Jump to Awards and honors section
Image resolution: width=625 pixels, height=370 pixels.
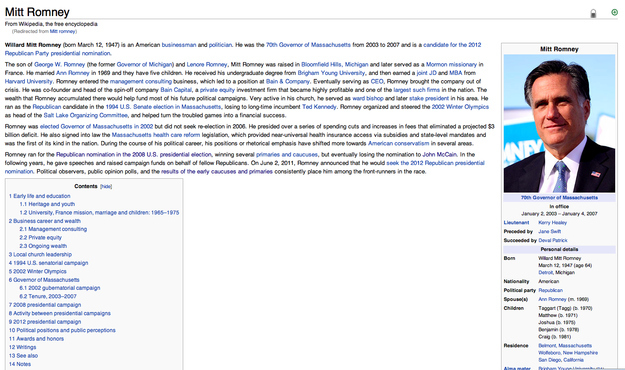[36, 339]
